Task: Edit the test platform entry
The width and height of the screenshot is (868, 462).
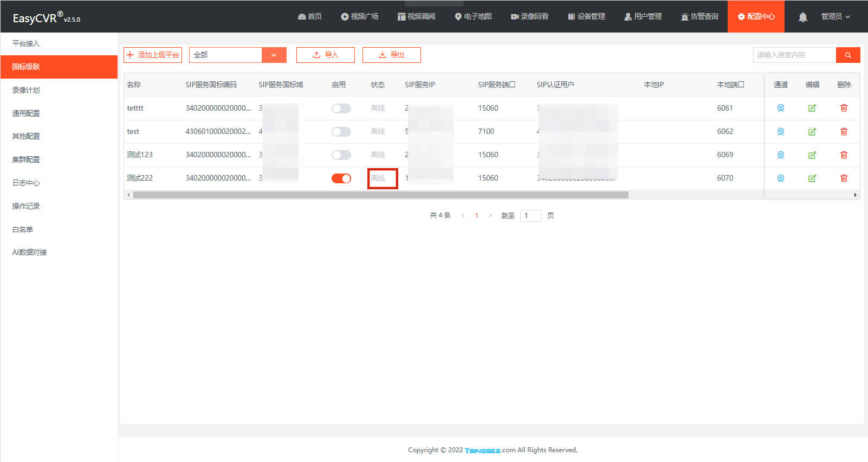Action: point(812,131)
